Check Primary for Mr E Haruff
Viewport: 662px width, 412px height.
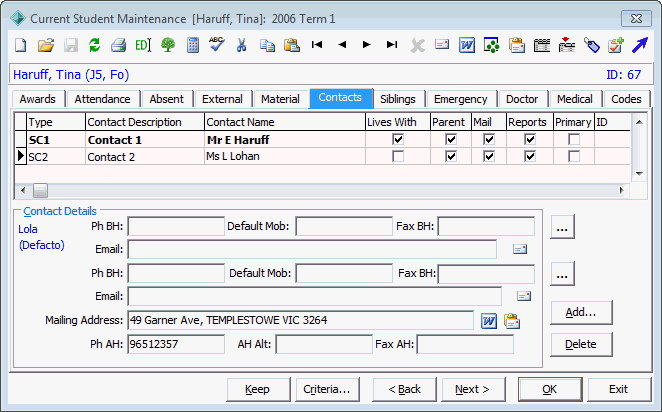coord(574,139)
